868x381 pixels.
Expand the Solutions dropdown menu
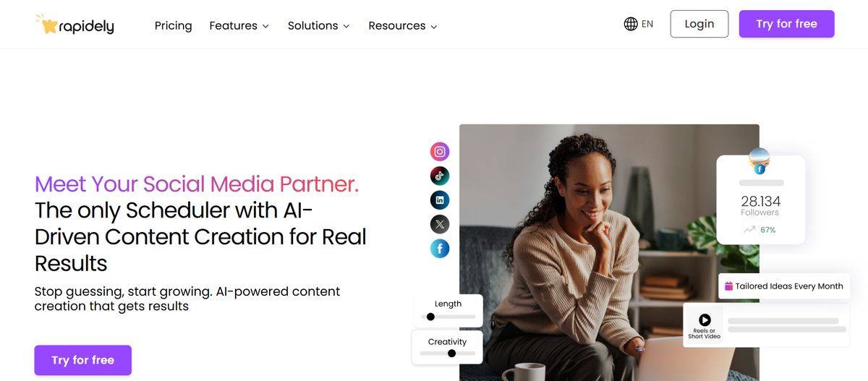tap(319, 25)
